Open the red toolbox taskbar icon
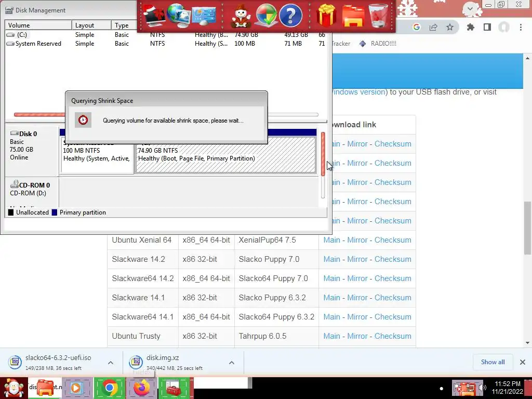 (x=174, y=388)
